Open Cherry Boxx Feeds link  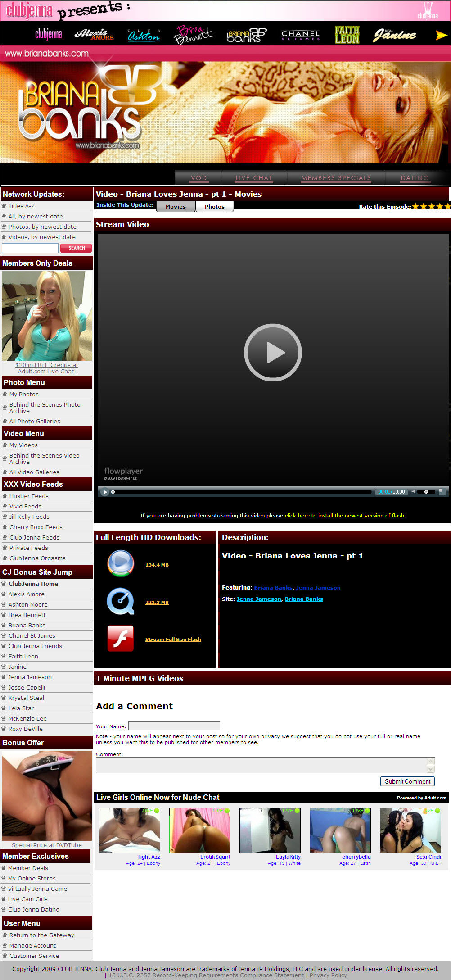coord(36,527)
